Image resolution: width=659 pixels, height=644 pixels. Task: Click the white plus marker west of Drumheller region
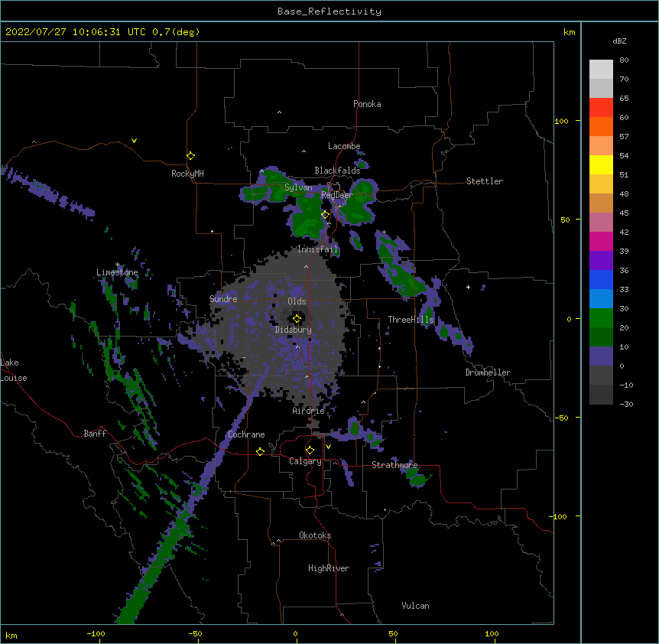coord(468,287)
